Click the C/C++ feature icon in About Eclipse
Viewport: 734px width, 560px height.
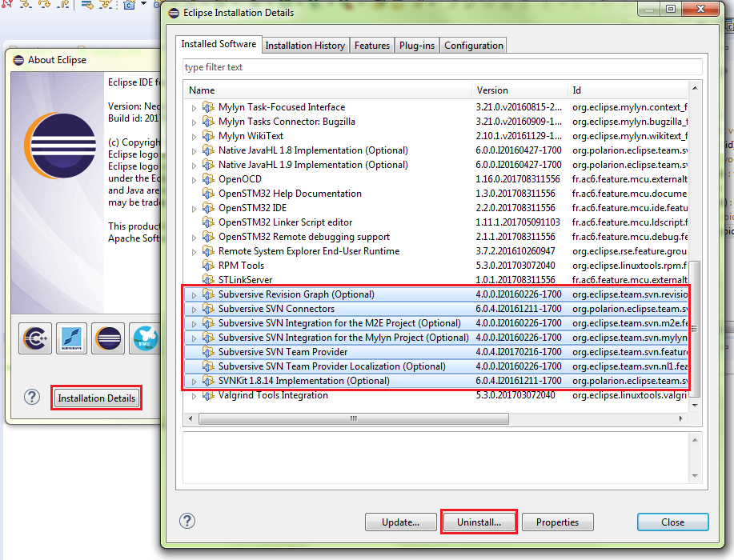pyautogui.click(x=36, y=338)
